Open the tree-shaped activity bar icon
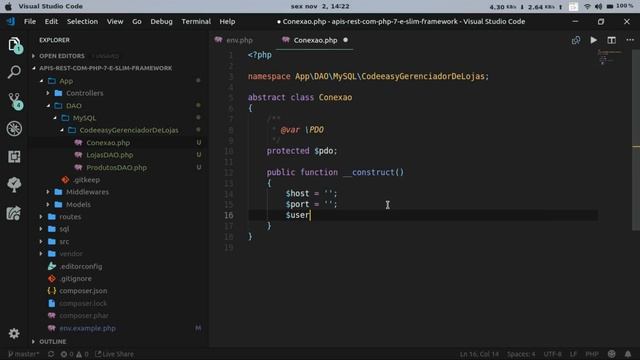This screenshot has width=640, height=360. coord(14,184)
